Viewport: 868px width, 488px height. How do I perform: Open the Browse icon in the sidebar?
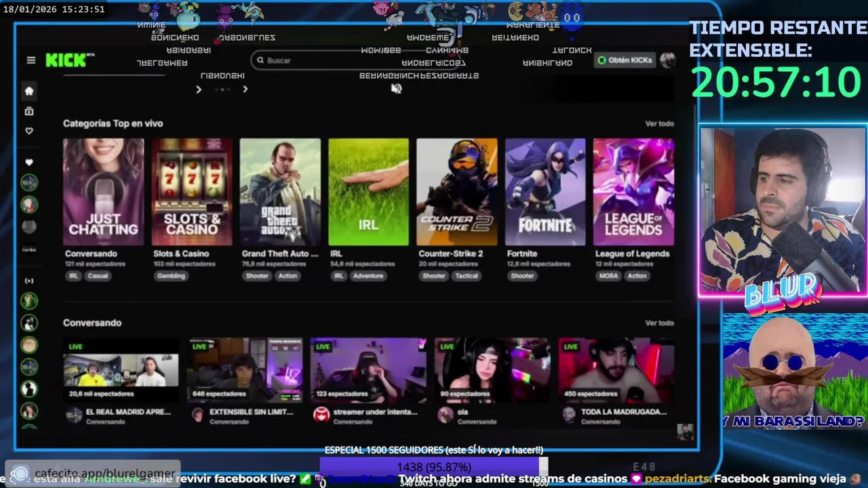coord(28,111)
